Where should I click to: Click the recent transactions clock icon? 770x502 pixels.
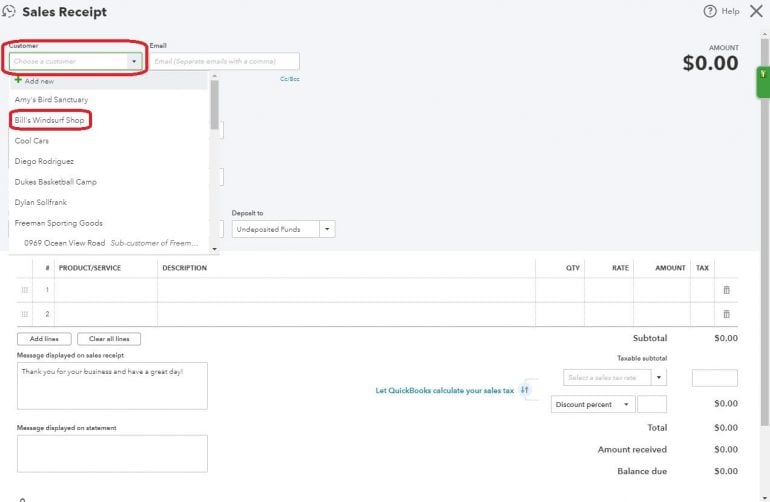tap(9, 12)
